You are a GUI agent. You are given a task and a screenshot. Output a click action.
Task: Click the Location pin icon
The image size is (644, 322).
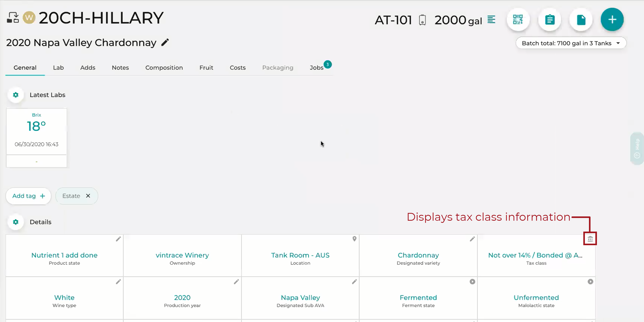pos(354,239)
